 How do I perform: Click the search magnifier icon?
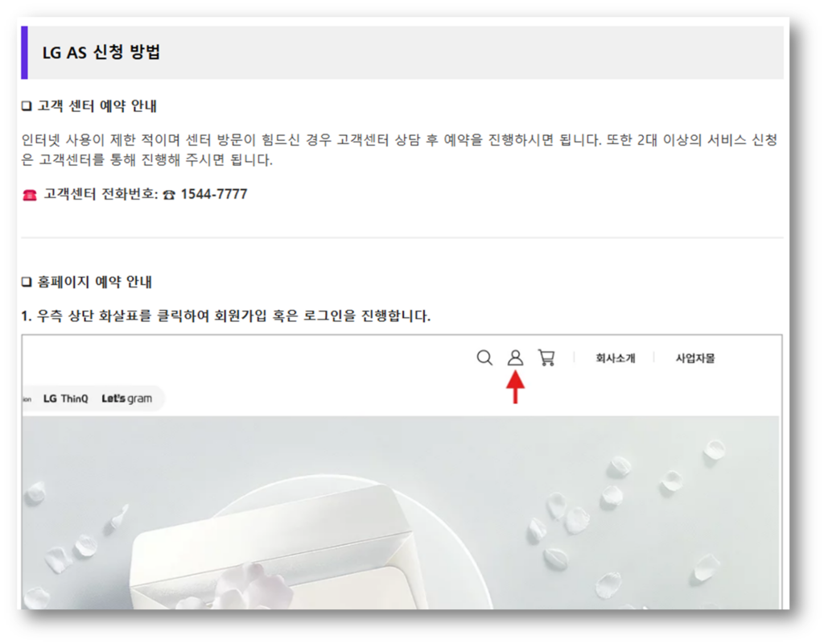click(x=484, y=358)
